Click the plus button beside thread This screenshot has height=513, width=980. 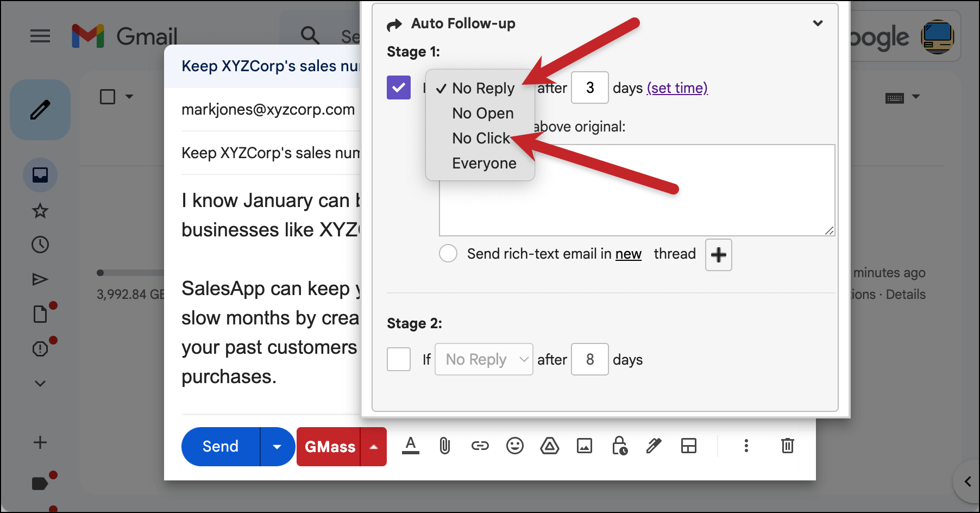tap(719, 254)
